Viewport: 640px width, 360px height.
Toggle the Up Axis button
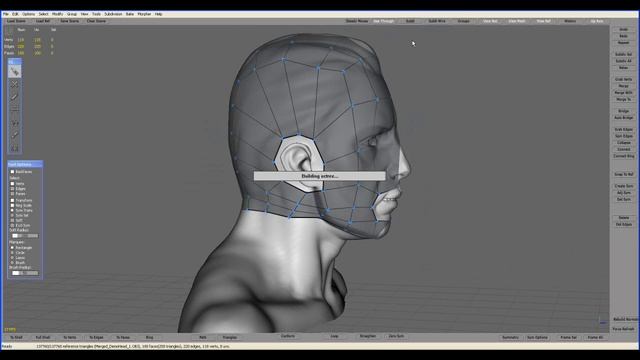[x=597, y=21]
